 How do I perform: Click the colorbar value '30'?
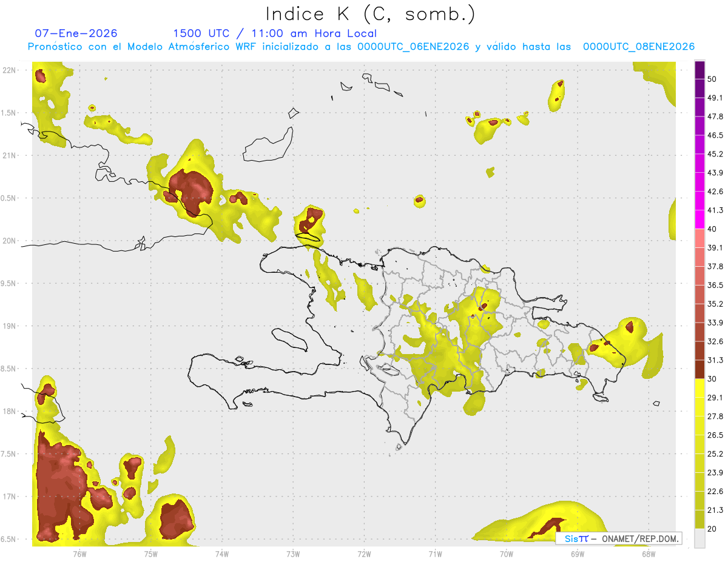[x=712, y=379]
